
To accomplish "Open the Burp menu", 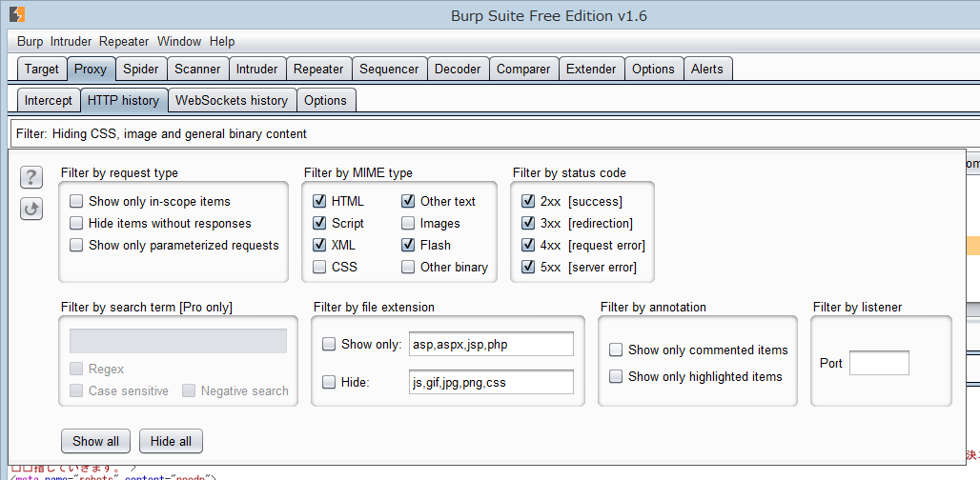I will [30, 42].
